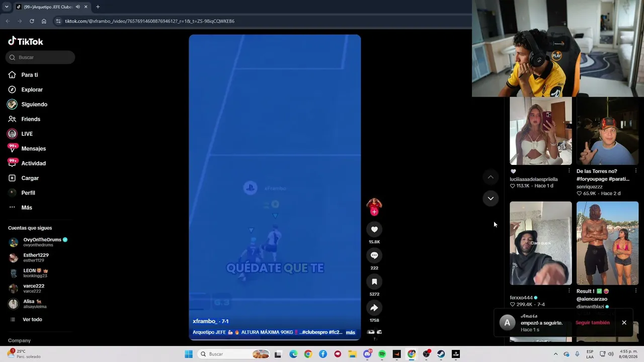This screenshot has width=644, height=362.
Task: Open senriquezzz 'De las Torres no?' thumbnail
Action: tap(607, 131)
